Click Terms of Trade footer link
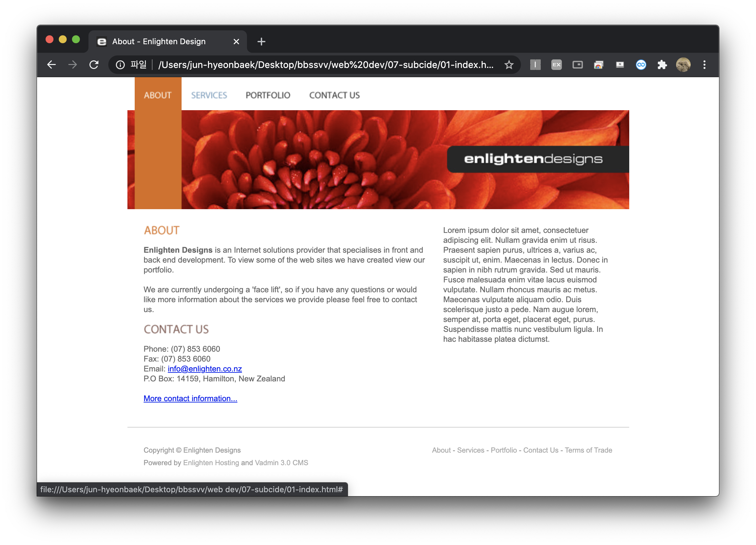 tap(588, 450)
